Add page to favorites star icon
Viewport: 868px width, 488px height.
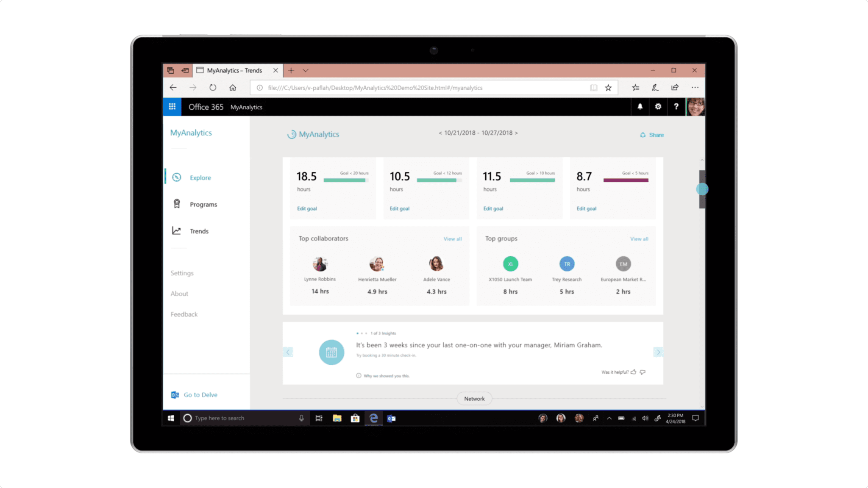(x=608, y=88)
